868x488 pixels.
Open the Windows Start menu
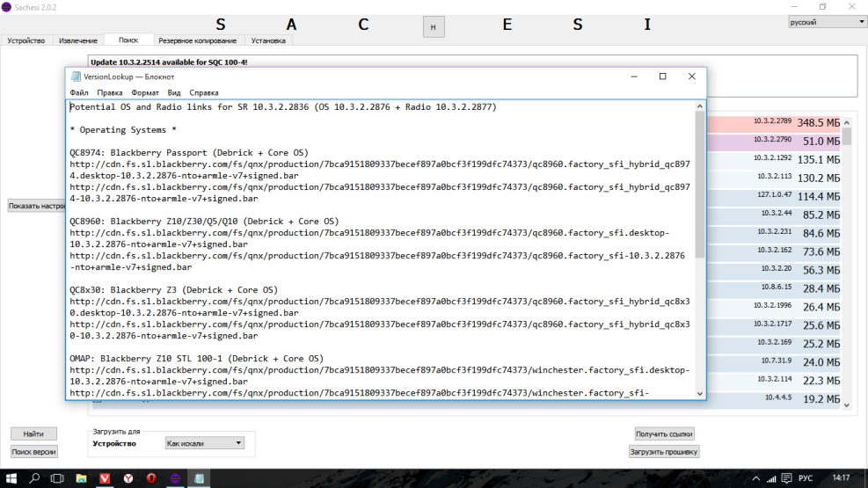(x=11, y=478)
